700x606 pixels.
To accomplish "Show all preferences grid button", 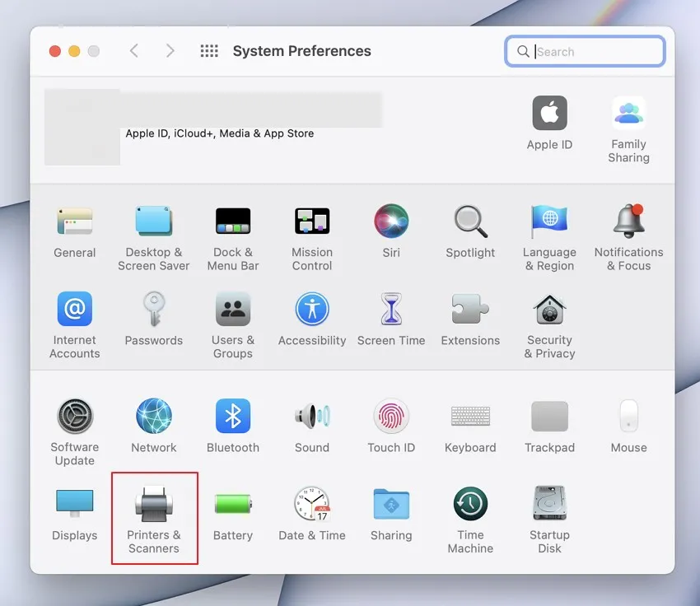I will pyautogui.click(x=209, y=51).
